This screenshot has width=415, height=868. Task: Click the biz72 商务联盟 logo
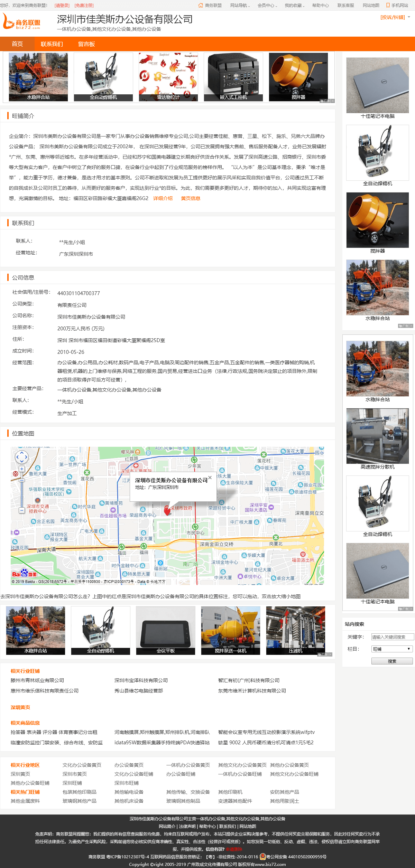pos(22,21)
